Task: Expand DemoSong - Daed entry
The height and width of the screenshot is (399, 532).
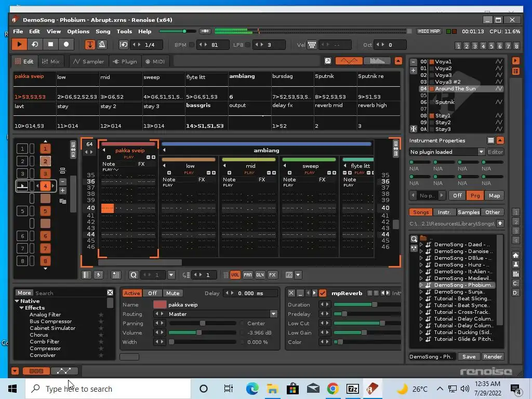Action: click(421, 245)
